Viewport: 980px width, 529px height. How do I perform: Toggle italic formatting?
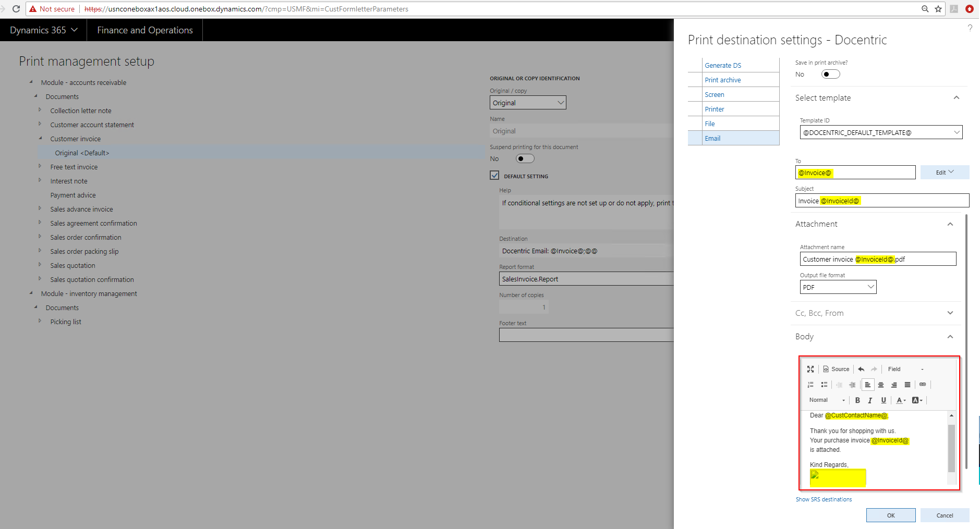tap(870, 400)
